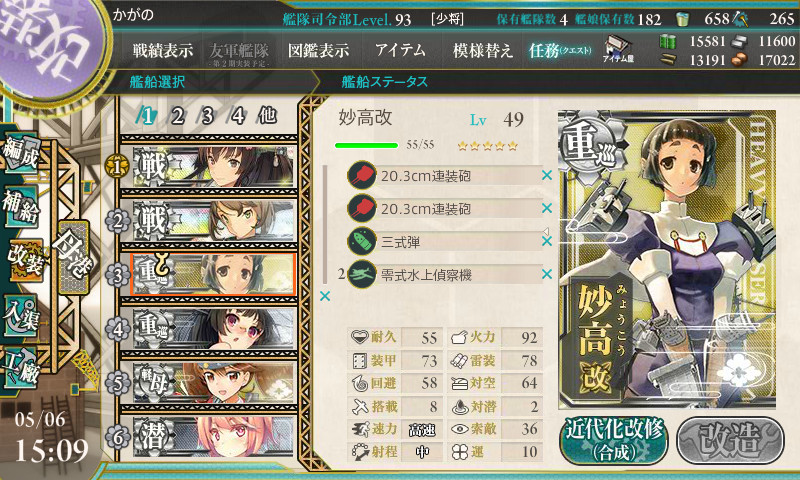The image size is (800, 480).
Task: Select the 潜 submarine ship in slot 6
Action: [x=213, y=437]
